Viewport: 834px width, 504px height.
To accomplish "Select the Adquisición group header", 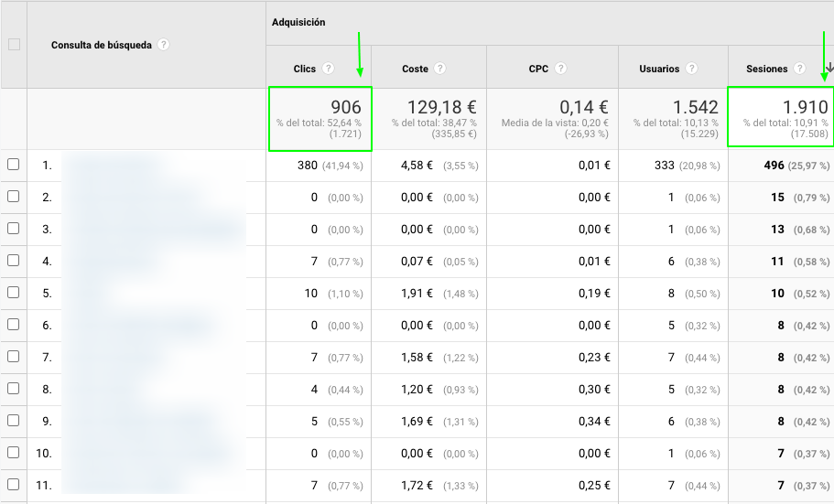I will point(298,22).
